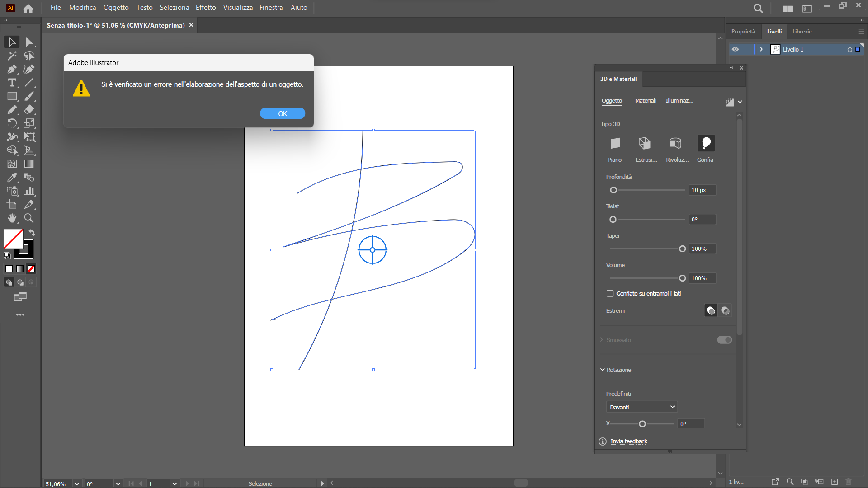Select the Type tool
Viewport: 868px width, 488px height.
pyautogui.click(x=12, y=83)
